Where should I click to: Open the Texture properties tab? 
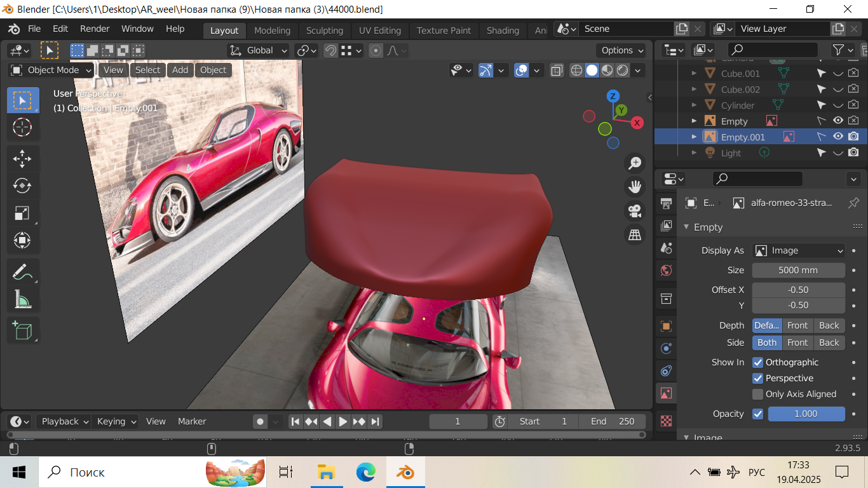[x=666, y=421]
